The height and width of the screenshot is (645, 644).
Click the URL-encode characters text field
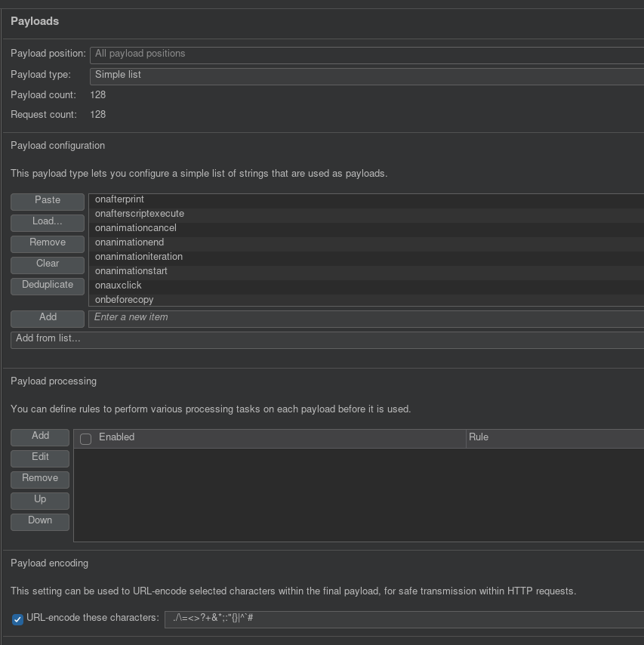click(403, 619)
